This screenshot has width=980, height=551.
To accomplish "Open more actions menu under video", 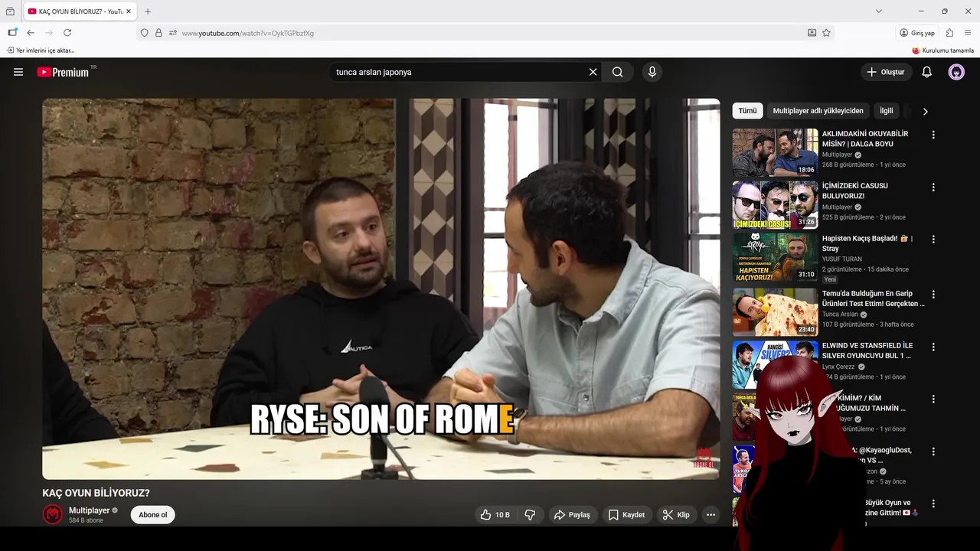I will 710,515.
